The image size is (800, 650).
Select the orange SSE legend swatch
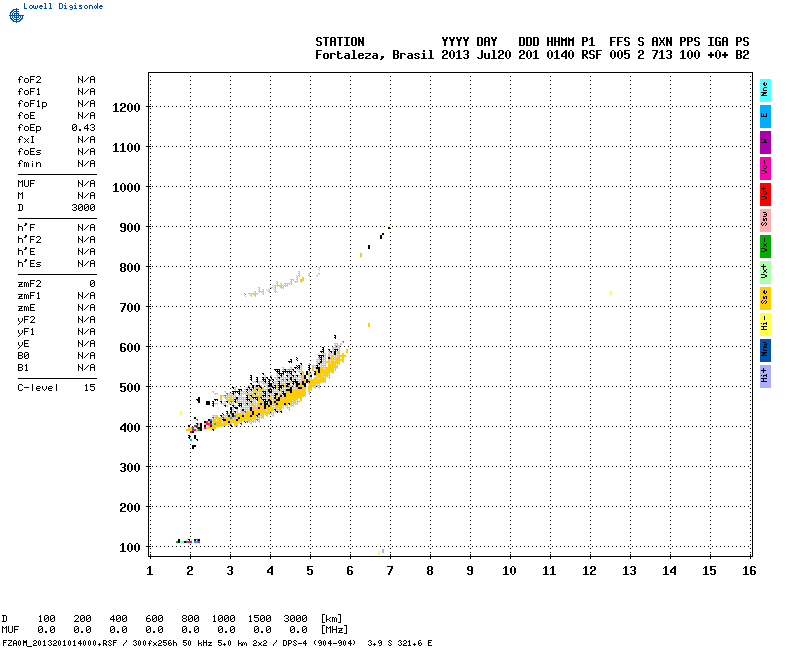tap(765, 297)
